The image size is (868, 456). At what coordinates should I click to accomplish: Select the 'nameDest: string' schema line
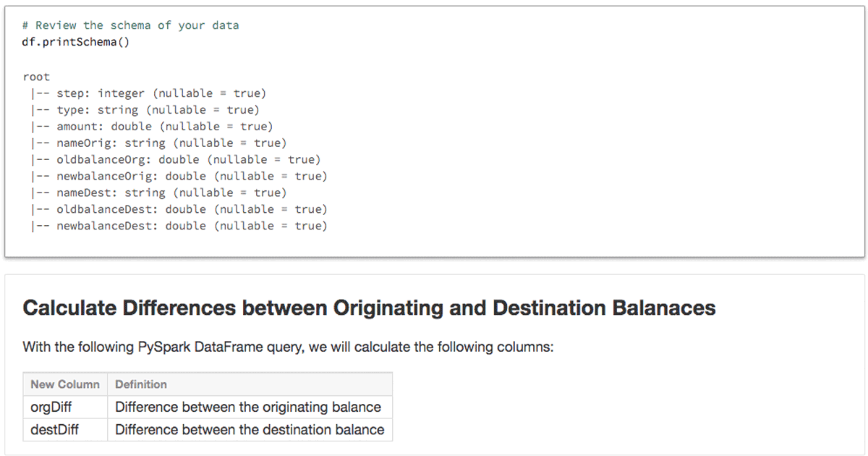coord(171,193)
